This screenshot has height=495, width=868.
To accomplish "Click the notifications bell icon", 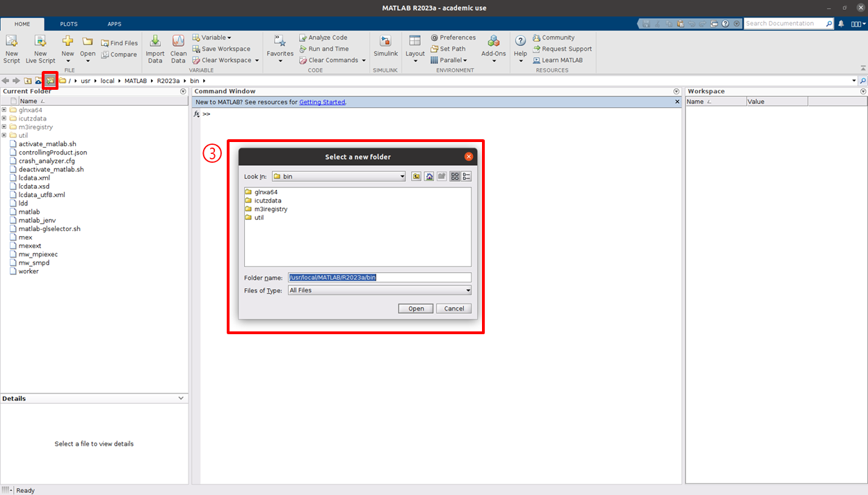I will (841, 24).
